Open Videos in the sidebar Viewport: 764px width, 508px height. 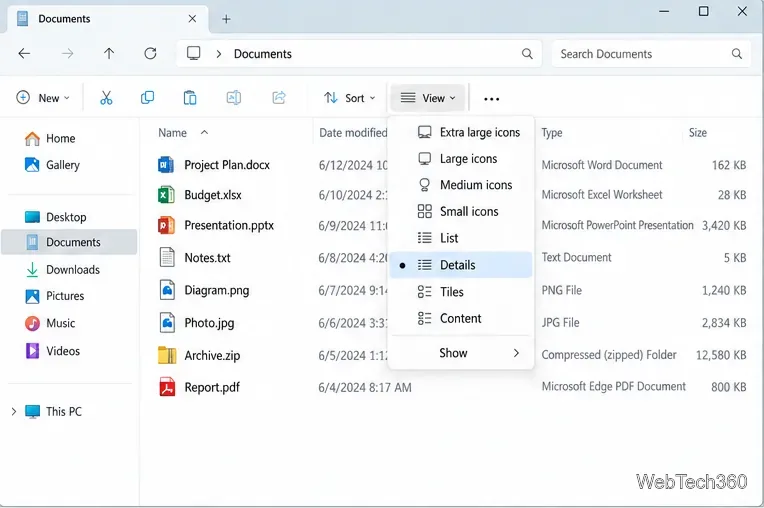[53, 351]
